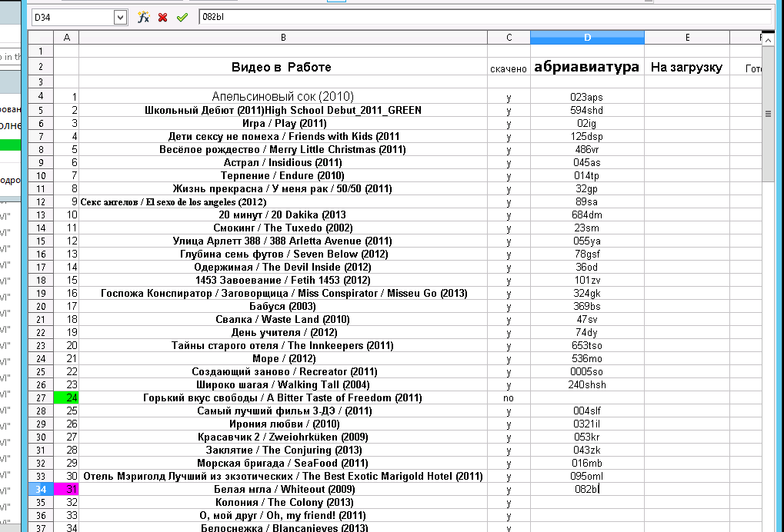The width and height of the screenshot is (784, 532).
Task: Select the 'A Bitter Taste of Freedom' cell
Action: coord(283,398)
